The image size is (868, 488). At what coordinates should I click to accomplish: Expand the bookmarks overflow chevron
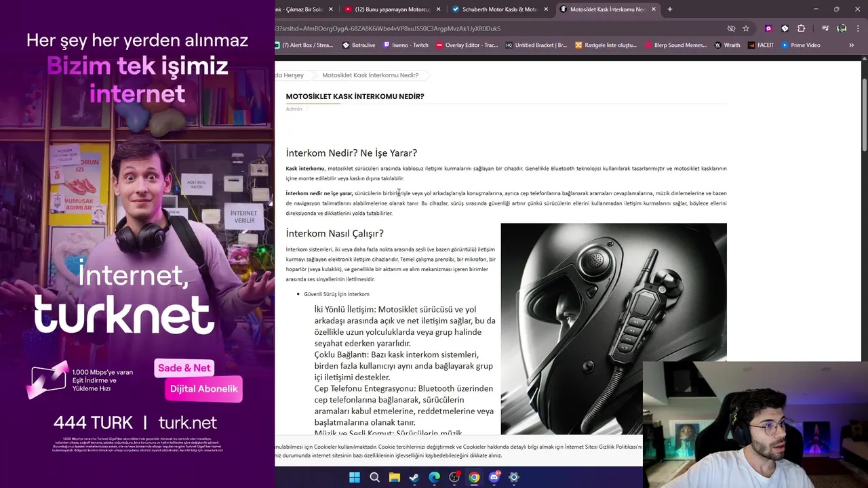(x=852, y=45)
